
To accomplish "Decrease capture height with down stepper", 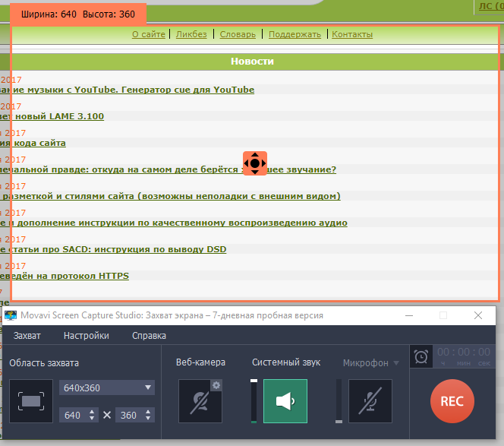I will click(x=148, y=419).
